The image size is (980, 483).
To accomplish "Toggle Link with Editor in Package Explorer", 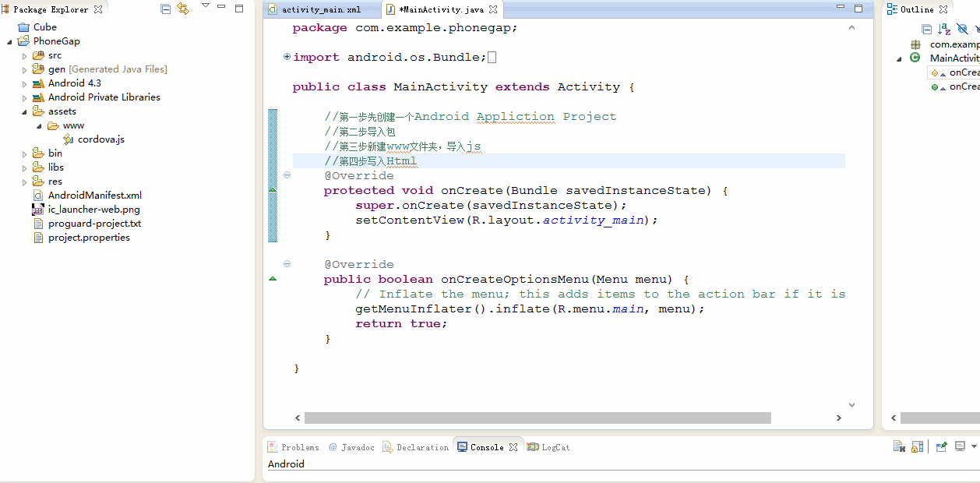I will point(183,9).
